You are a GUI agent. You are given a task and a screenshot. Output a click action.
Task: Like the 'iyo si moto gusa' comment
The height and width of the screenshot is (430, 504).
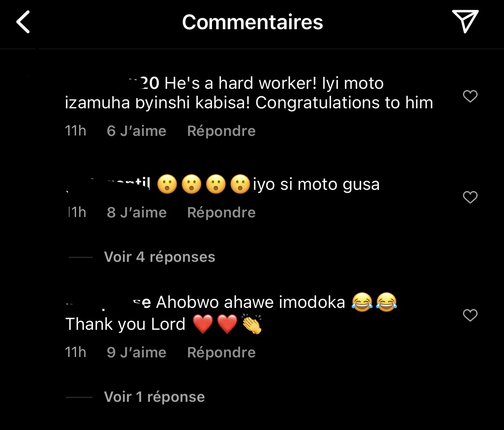pyautogui.click(x=470, y=197)
